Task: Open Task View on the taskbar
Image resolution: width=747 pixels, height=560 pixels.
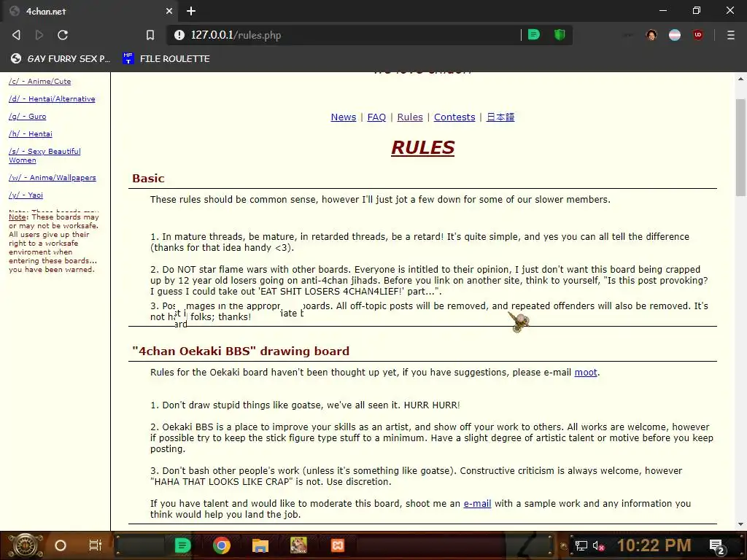Action: 96,545
